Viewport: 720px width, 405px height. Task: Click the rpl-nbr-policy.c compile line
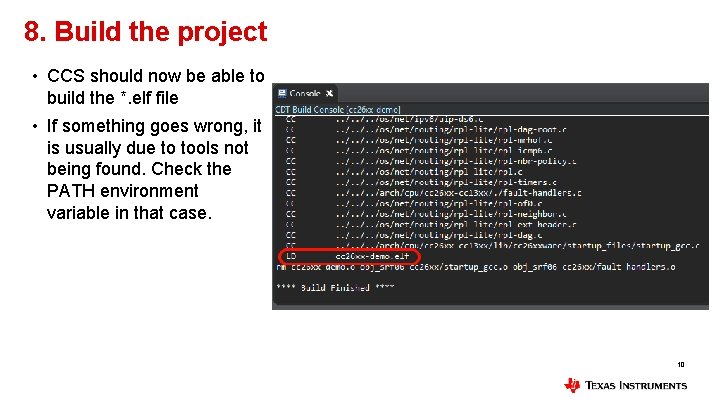[431, 161]
